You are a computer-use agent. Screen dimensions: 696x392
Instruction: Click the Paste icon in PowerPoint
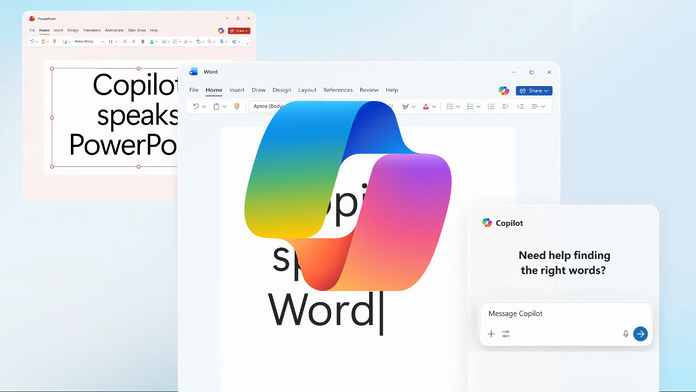[x=43, y=41]
